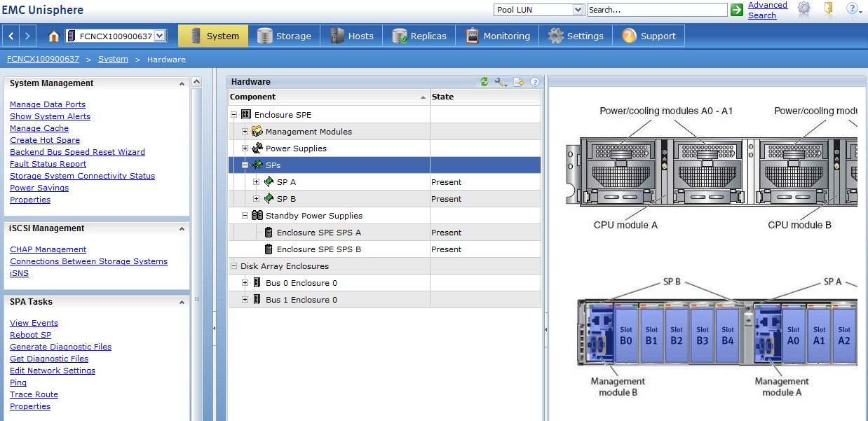Expand Bus 0 Enclosure 0 node
Image resolution: width=868 pixels, height=421 pixels.
pos(245,282)
